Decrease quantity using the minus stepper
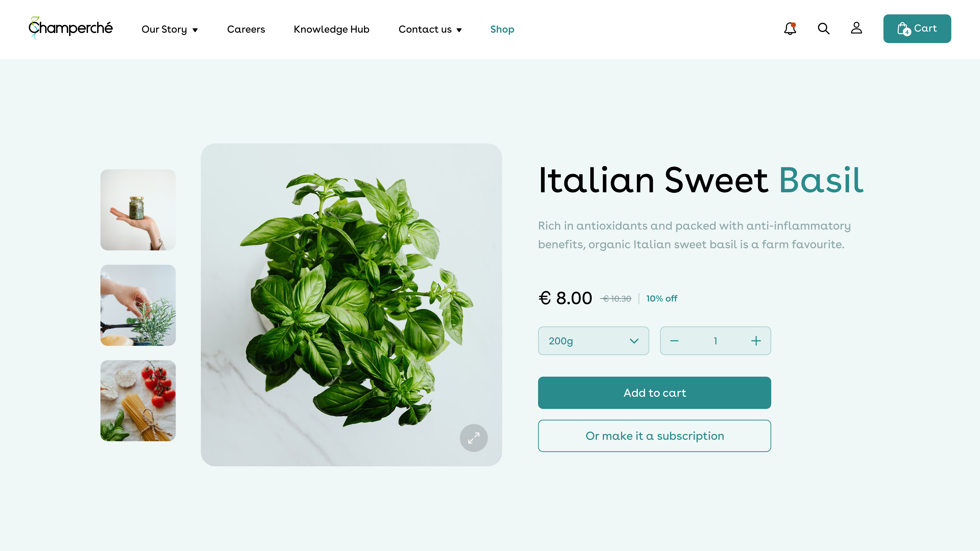 [x=674, y=340]
